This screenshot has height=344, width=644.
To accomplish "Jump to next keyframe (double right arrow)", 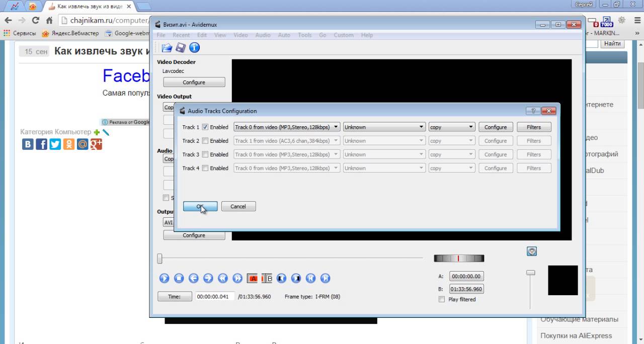I will click(x=237, y=278).
